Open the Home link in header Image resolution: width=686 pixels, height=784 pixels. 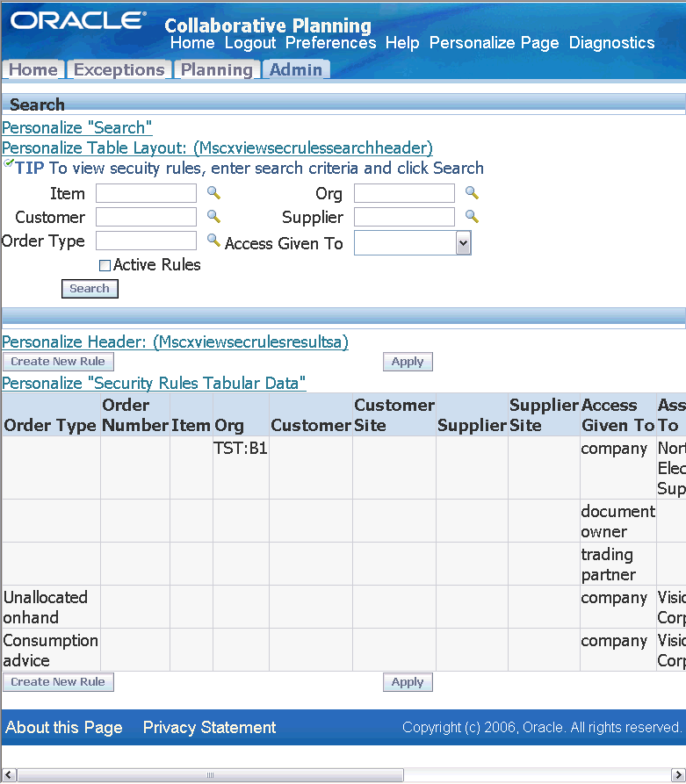tap(192, 43)
